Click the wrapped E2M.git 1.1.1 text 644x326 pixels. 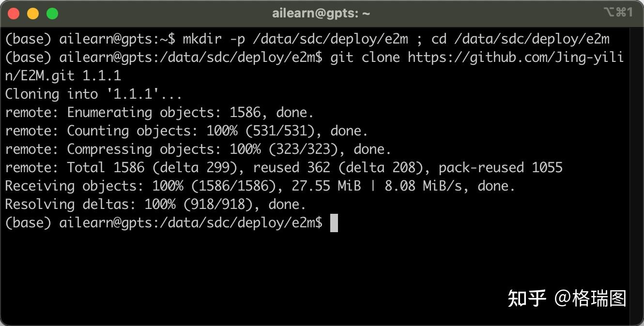pyautogui.click(x=63, y=76)
